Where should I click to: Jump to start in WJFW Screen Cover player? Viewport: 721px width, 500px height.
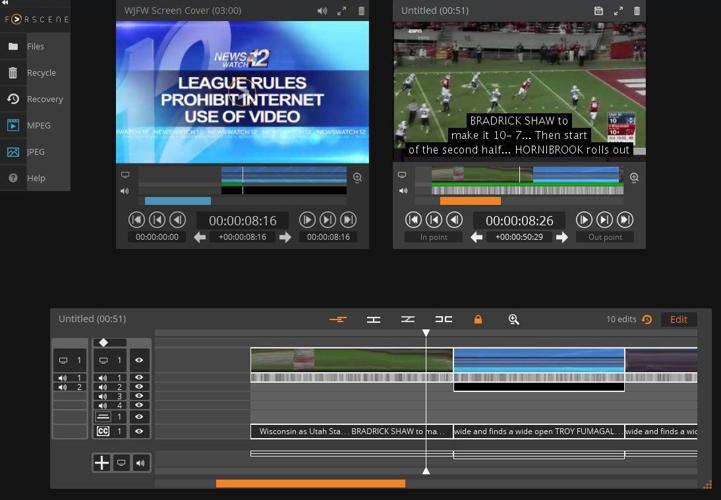point(137,220)
